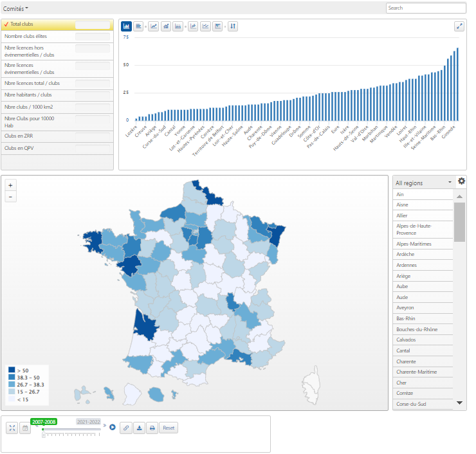Screen dimensions: 476x454
Task: Open the calendar date picker
Action: (x=25, y=428)
